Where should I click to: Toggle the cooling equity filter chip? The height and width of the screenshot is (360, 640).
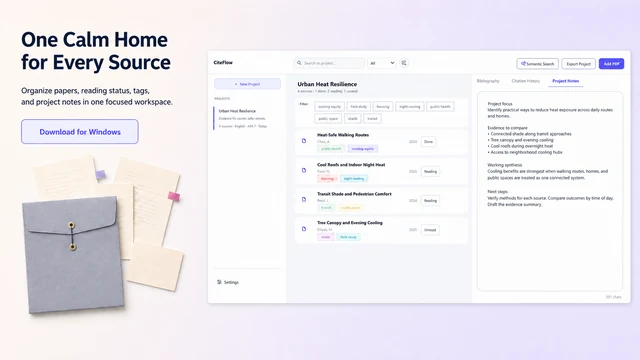pyautogui.click(x=329, y=107)
